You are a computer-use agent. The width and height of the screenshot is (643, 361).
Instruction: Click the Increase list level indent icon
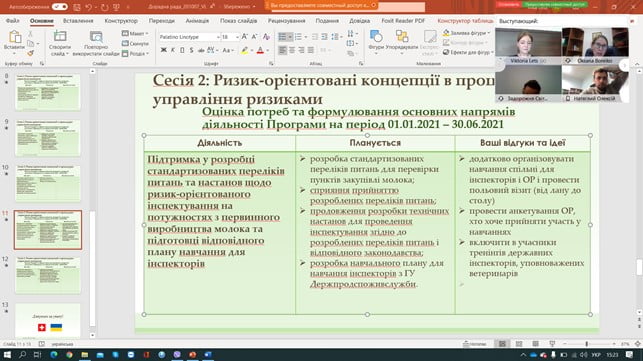324,37
